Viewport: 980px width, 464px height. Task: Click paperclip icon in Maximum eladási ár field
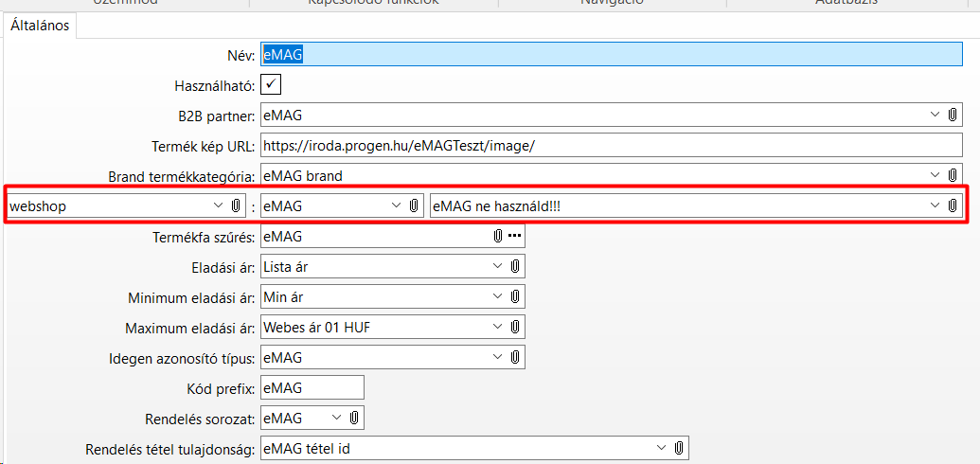click(515, 327)
